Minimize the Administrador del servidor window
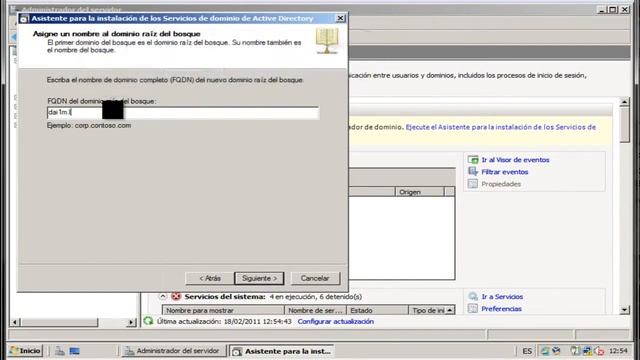 (602, 9)
